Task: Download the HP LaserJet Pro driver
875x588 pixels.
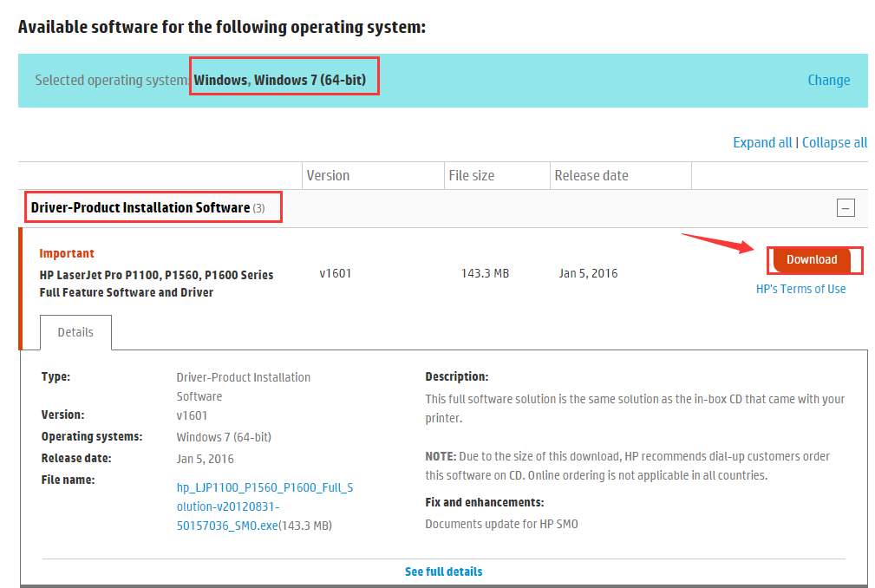Action: pos(812,260)
